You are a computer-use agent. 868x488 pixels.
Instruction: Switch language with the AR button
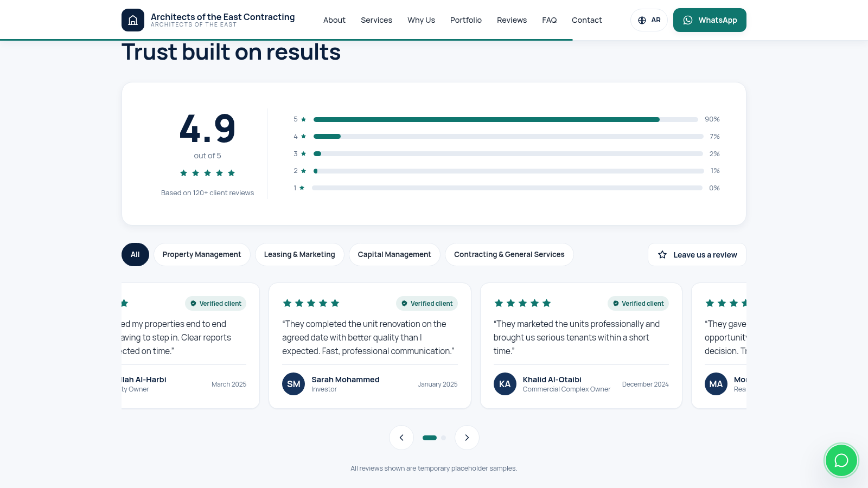tap(649, 20)
